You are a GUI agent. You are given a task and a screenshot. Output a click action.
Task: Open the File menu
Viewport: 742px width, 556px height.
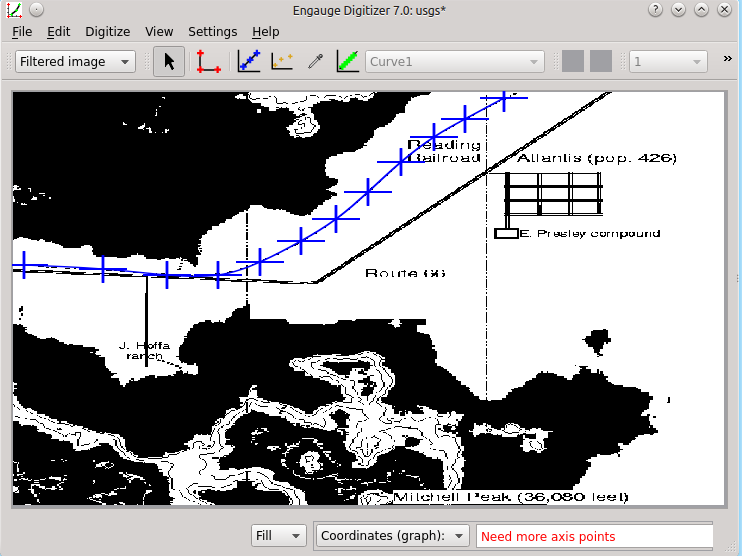coord(22,31)
